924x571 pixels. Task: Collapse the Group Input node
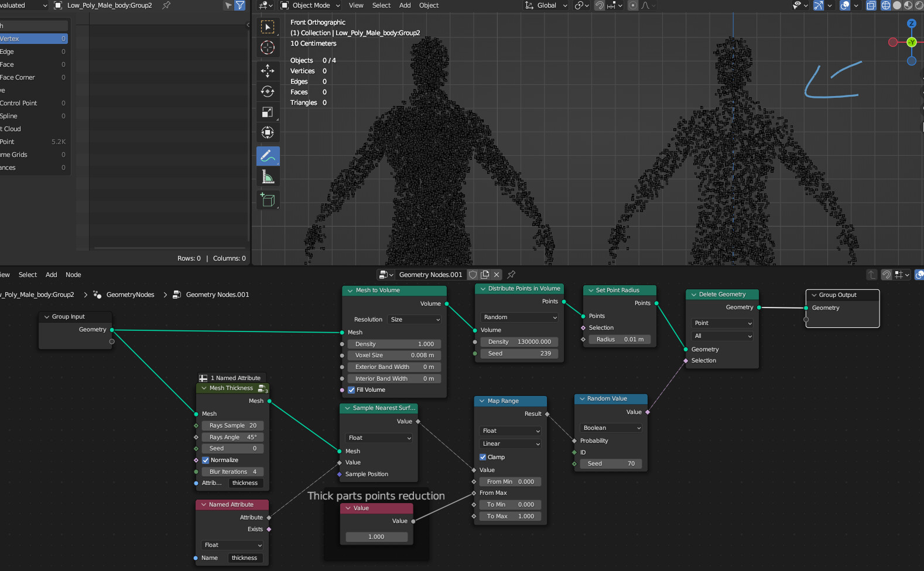[x=47, y=317]
